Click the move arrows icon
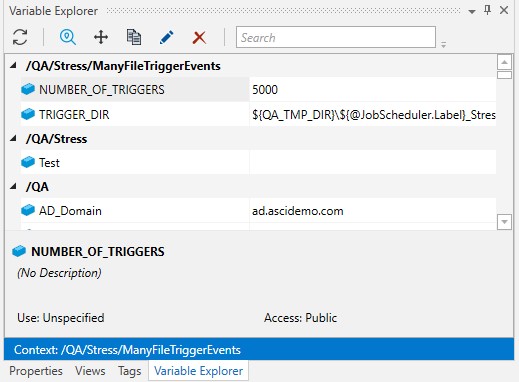The height and width of the screenshot is (382, 519). (101, 37)
